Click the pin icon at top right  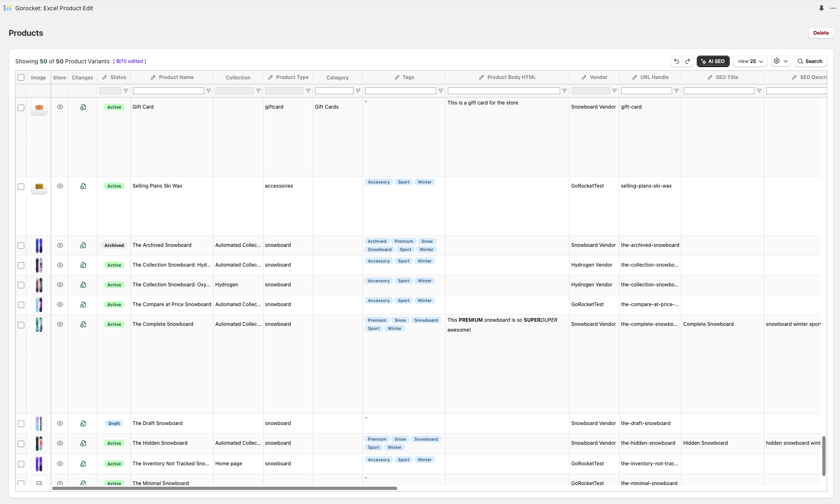[821, 8]
